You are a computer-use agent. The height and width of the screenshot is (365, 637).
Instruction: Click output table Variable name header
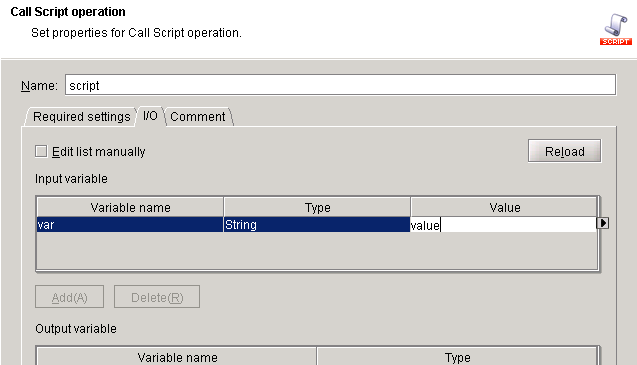click(x=177, y=356)
